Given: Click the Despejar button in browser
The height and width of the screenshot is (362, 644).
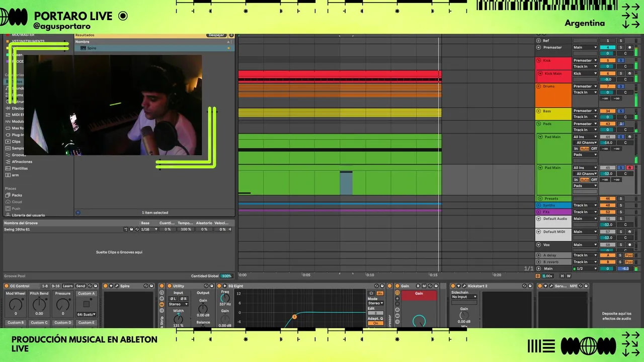Looking at the screenshot, I should (216, 35).
